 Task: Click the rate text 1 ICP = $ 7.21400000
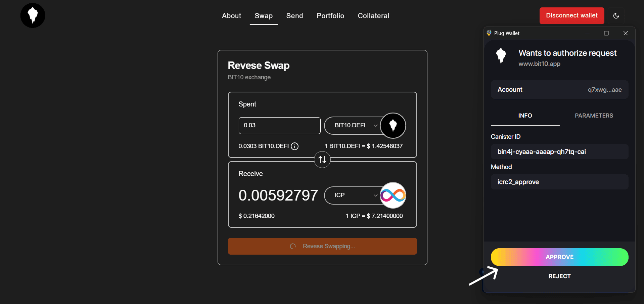pyautogui.click(x=374, y=216)
